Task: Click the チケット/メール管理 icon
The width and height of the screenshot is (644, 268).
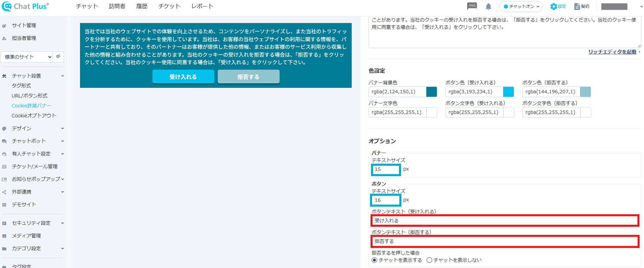Action: [4, 167]
